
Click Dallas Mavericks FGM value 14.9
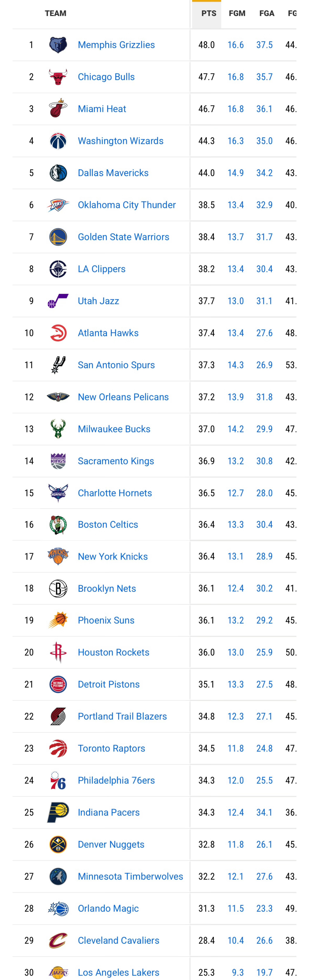tap(236, 173)
